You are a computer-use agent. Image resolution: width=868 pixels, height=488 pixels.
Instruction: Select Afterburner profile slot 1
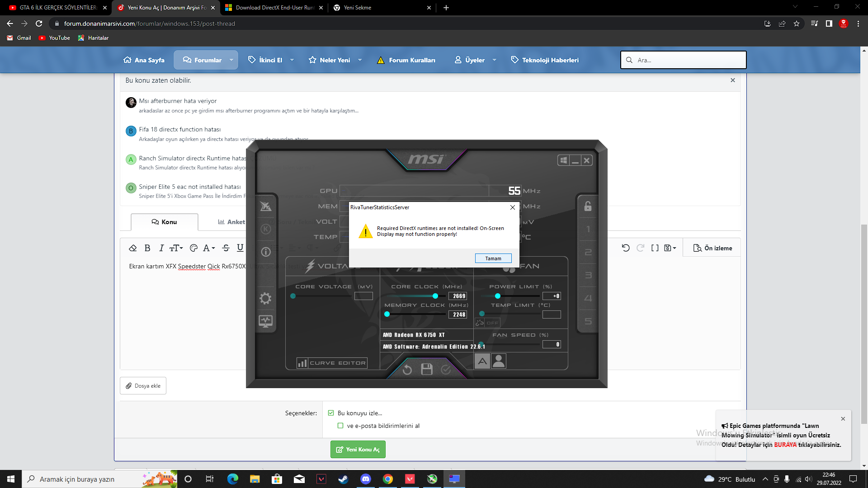point(588,229)
